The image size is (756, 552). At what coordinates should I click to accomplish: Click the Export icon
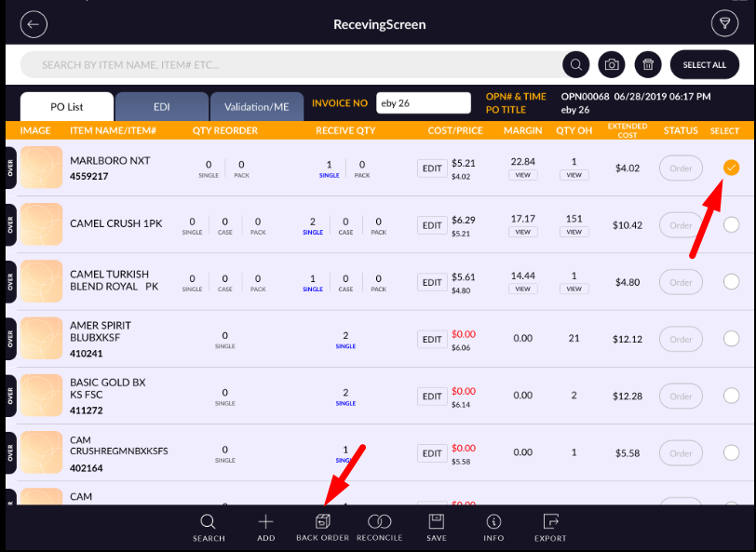(x=550, y=528)
